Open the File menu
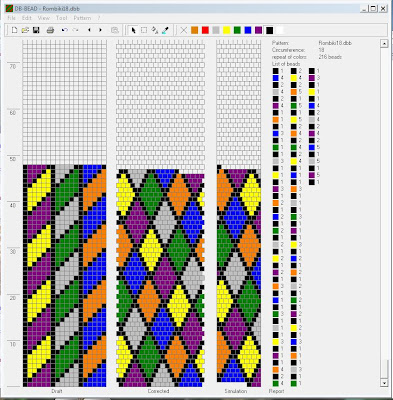This screenshot has height=400, width=393. (11, 18)
